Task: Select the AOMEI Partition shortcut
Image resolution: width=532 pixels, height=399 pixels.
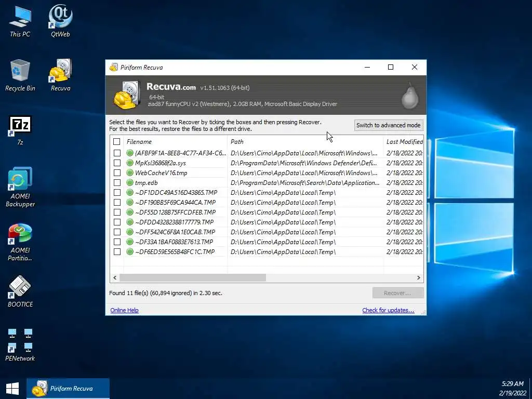Action: [20, 242]
